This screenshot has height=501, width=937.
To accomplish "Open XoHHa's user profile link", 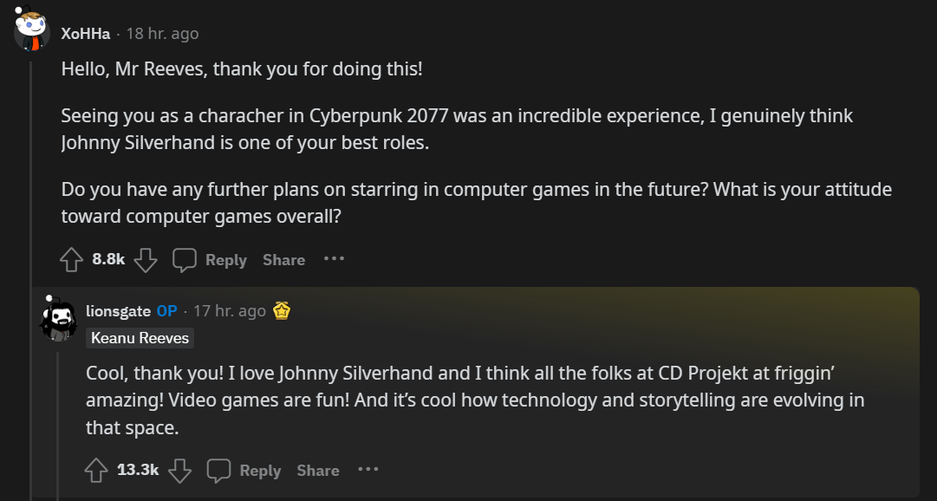I will pos(85,34).
